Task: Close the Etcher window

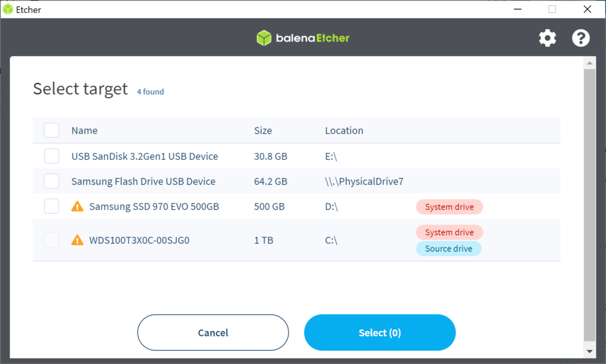Action: pyautogui.click(x=587, y=9)
